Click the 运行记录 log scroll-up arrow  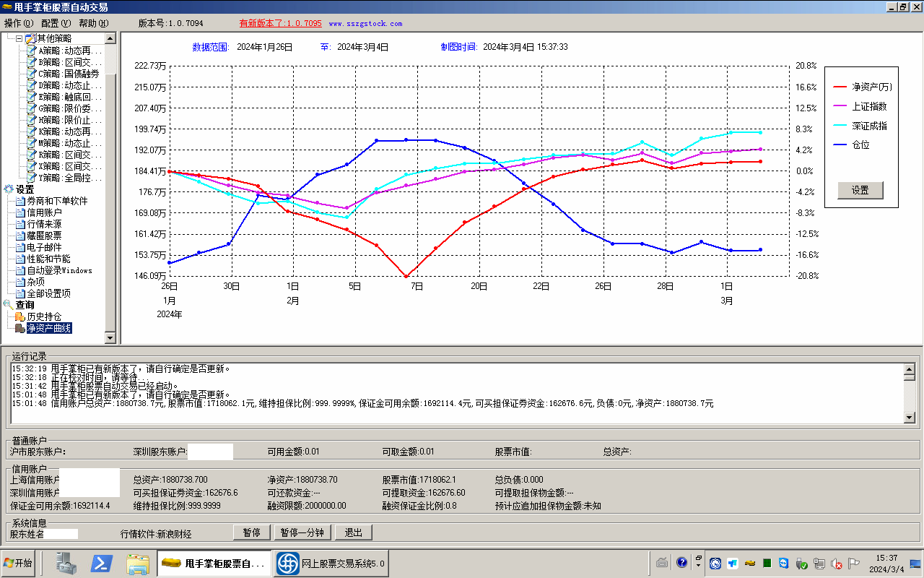click(x=910, y=369)
